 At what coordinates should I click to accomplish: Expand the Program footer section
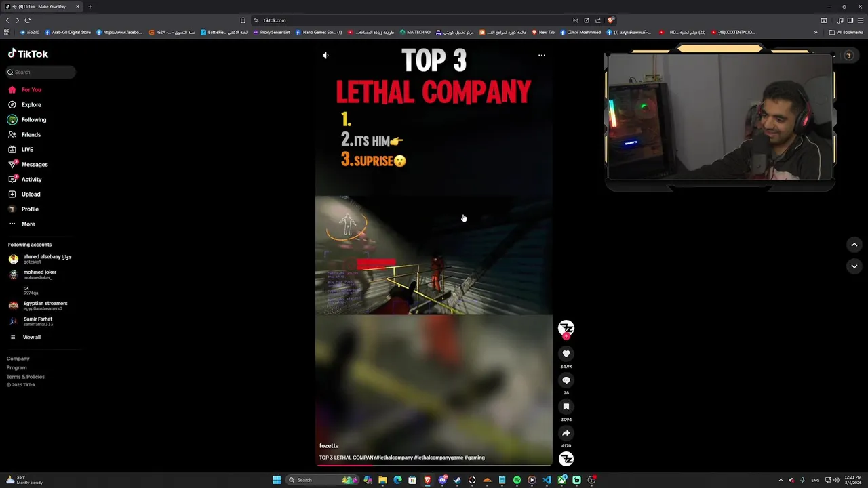tap(17, 367)
